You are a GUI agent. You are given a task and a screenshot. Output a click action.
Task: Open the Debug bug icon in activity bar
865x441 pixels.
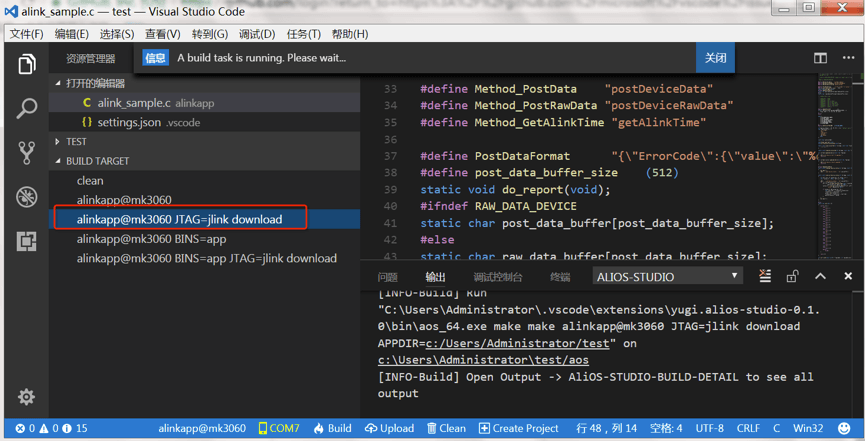26,197
